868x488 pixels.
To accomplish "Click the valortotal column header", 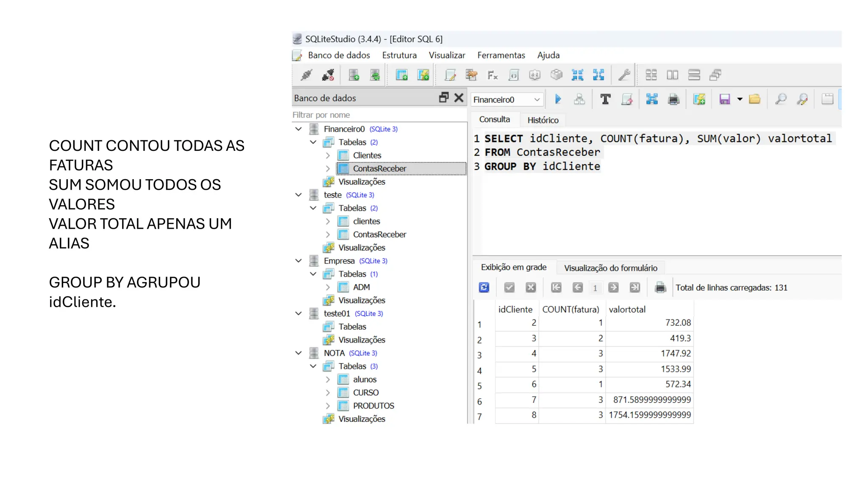I will [627, 309].
